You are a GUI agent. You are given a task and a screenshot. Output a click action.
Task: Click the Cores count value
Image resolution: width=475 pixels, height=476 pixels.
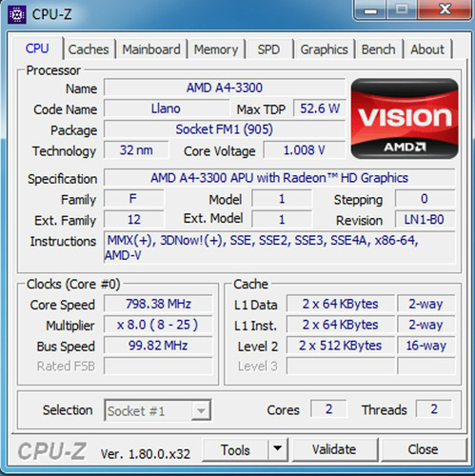(x=328, y=409)
